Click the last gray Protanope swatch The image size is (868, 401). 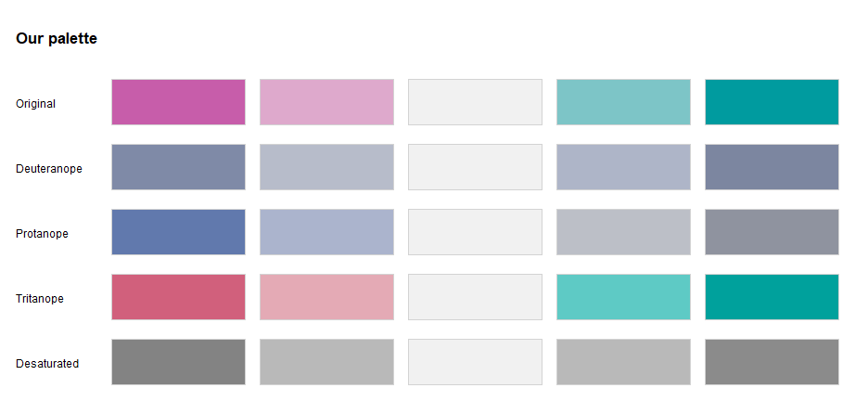point(772,232)
